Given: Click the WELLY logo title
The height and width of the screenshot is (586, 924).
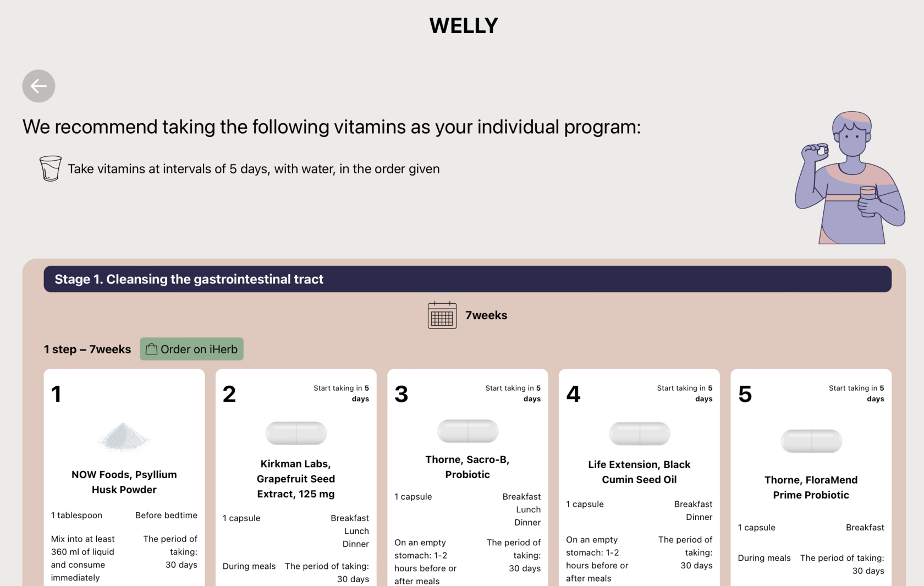Looking at the screenshot, I should (x=464, y=26).
